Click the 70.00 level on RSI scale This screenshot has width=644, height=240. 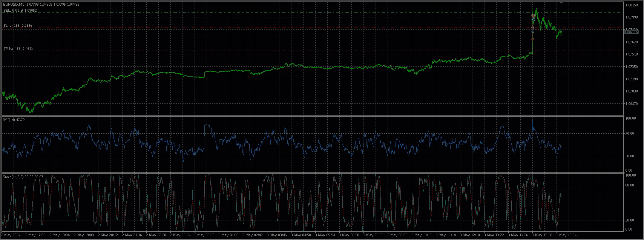coord(630,134)
